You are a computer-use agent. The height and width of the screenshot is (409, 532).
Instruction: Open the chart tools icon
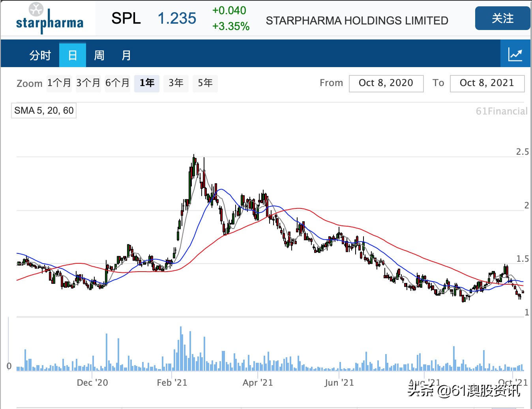pos(515,54)
